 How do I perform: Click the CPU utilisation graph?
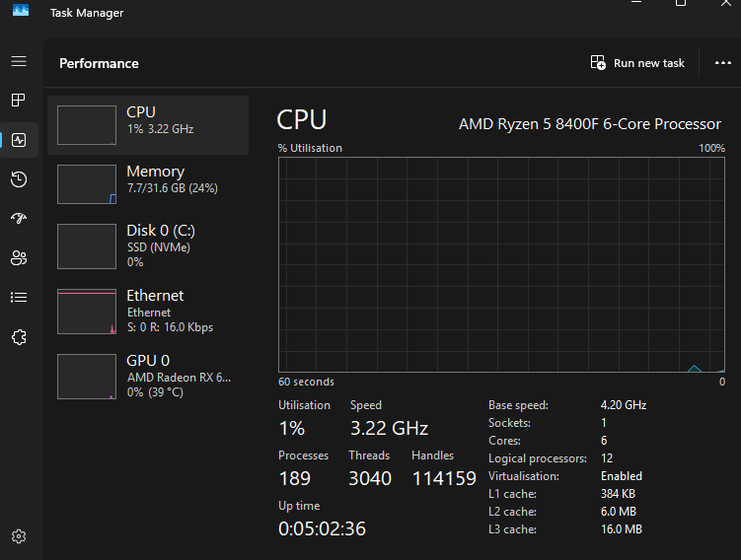[x=501, y=264]
